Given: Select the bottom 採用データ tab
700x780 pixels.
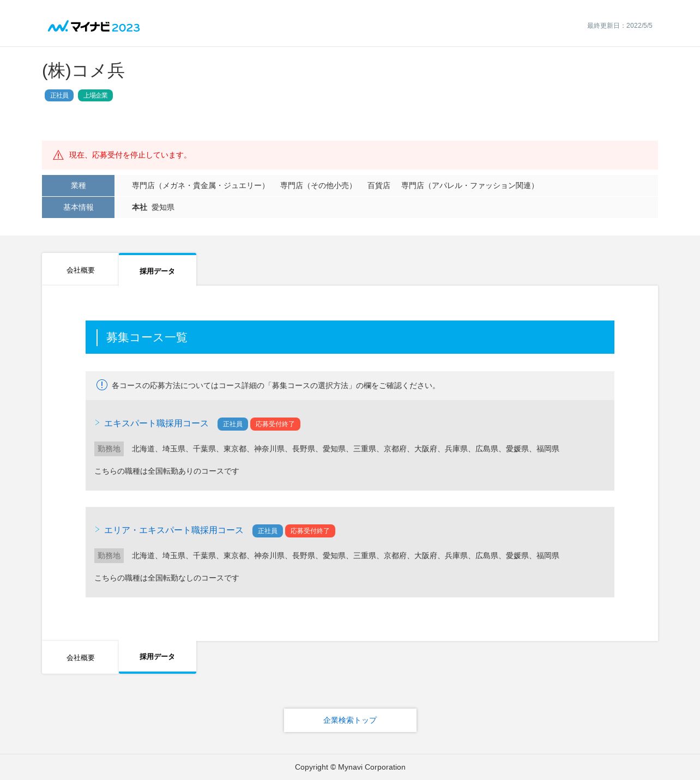Looking at the screenshot, I should click(157, 657).
